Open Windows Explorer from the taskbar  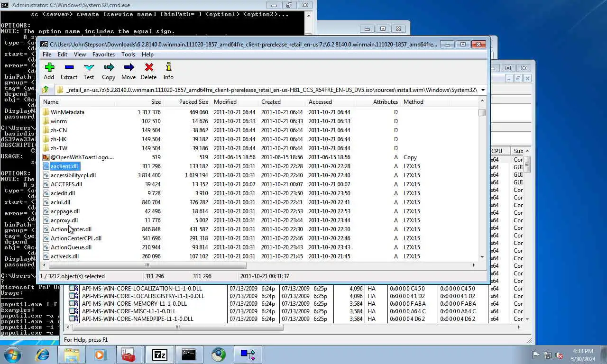pyautogui.click(x=72, y=354)
